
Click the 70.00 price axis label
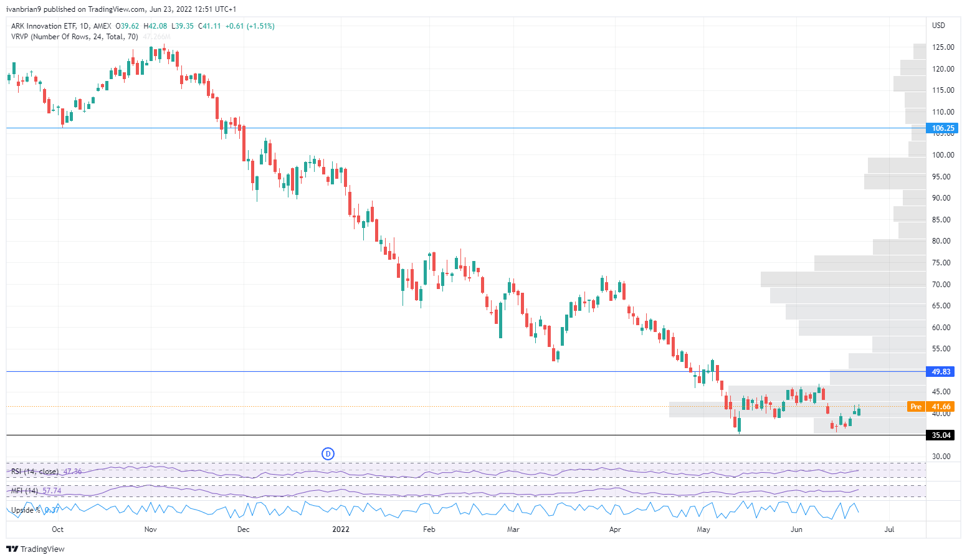click(941, 285)
